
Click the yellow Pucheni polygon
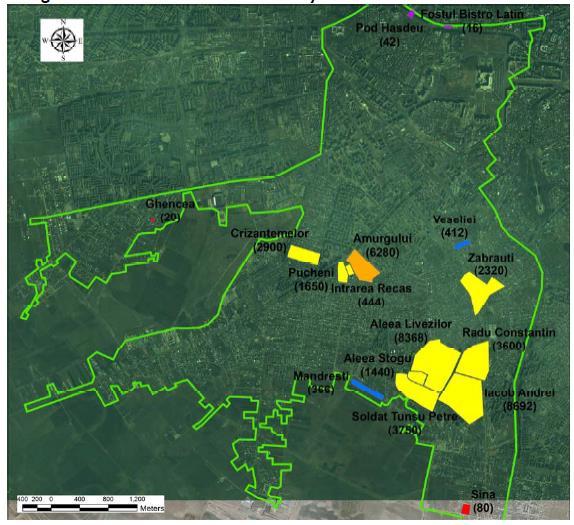point(343,272)
